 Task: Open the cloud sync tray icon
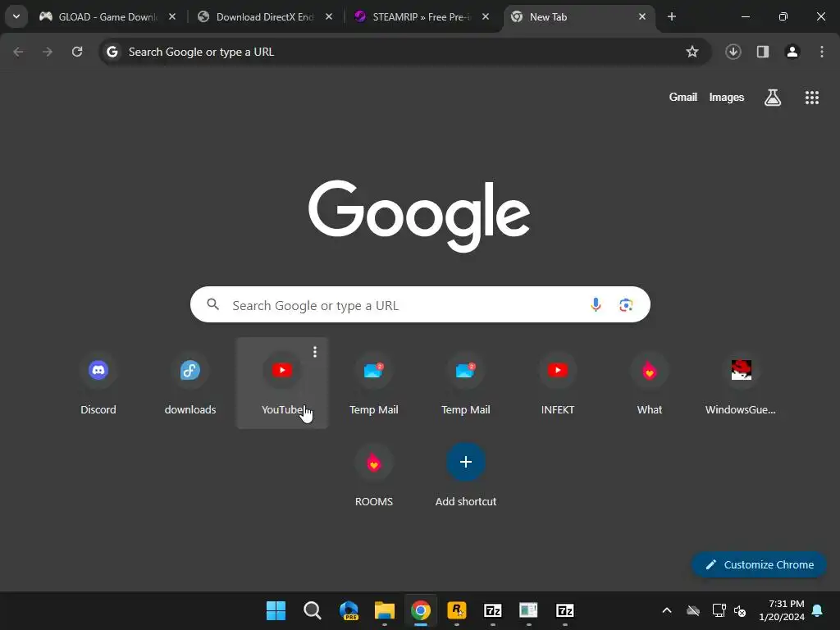693,610
